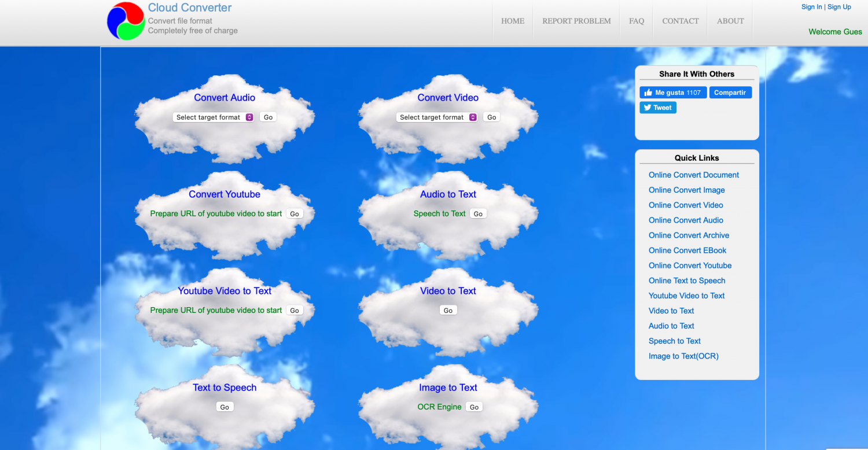Click Go next to Speech to Text
This screenshot has height=450, width=868.
[478, 214]
